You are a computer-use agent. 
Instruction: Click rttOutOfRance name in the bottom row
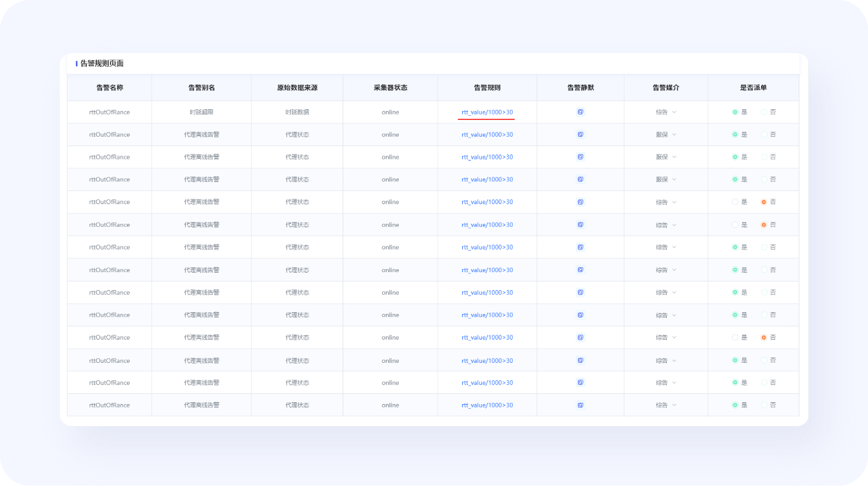tap(109, 405)
